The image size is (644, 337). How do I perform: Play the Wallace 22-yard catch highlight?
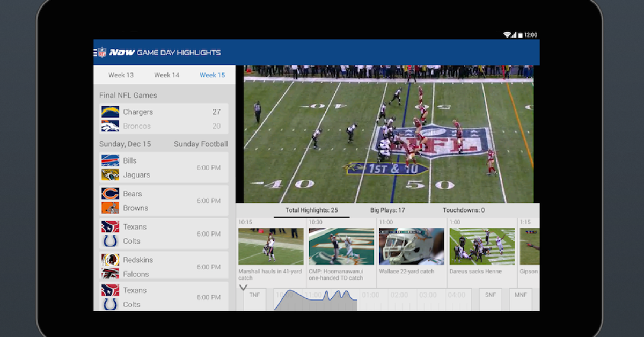(x=412, y=247)
